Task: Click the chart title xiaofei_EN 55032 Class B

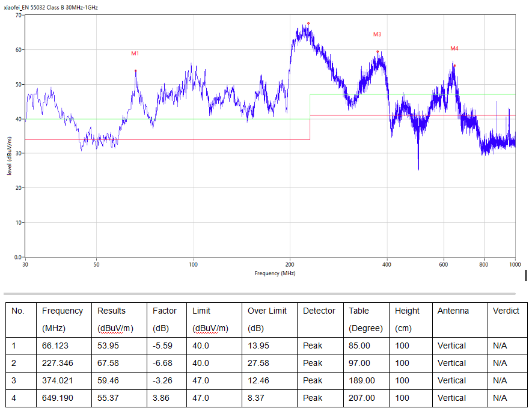Action: [50, 7]
